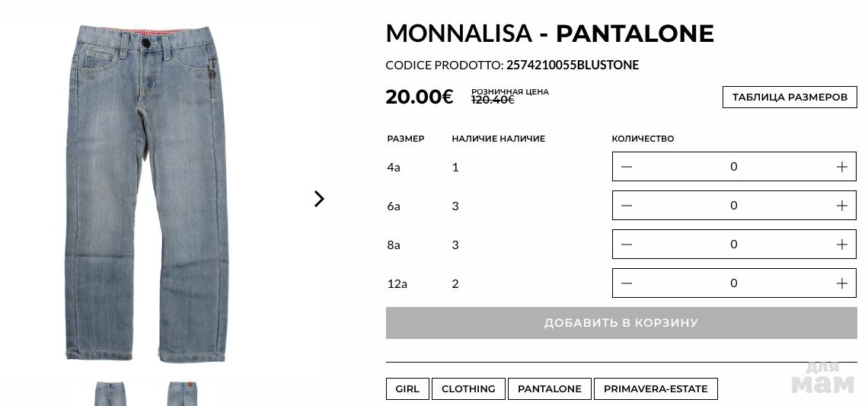Select the second jeans back-view thumbnail

(182, 394)
